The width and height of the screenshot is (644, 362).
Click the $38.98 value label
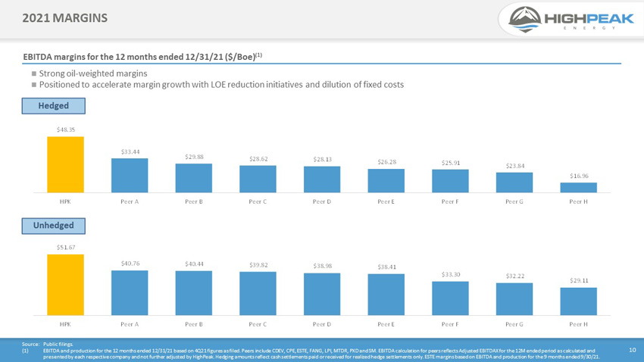click(323, 266)
